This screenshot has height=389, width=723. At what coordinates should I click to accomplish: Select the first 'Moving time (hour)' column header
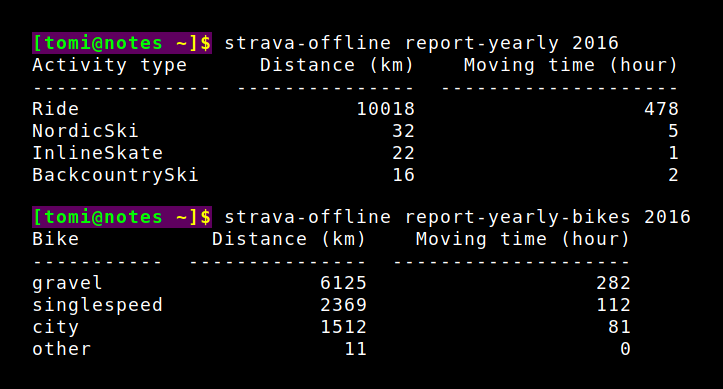click(571, 65)
